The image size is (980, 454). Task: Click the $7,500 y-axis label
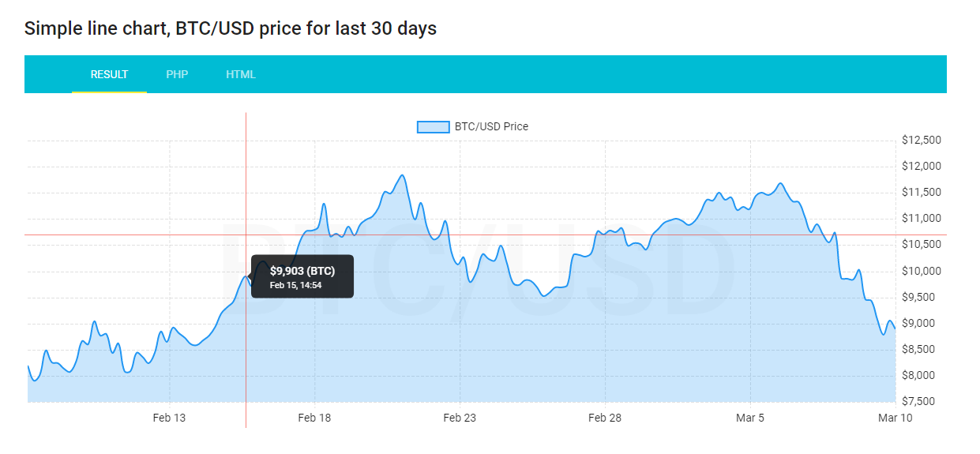[921, 401]
